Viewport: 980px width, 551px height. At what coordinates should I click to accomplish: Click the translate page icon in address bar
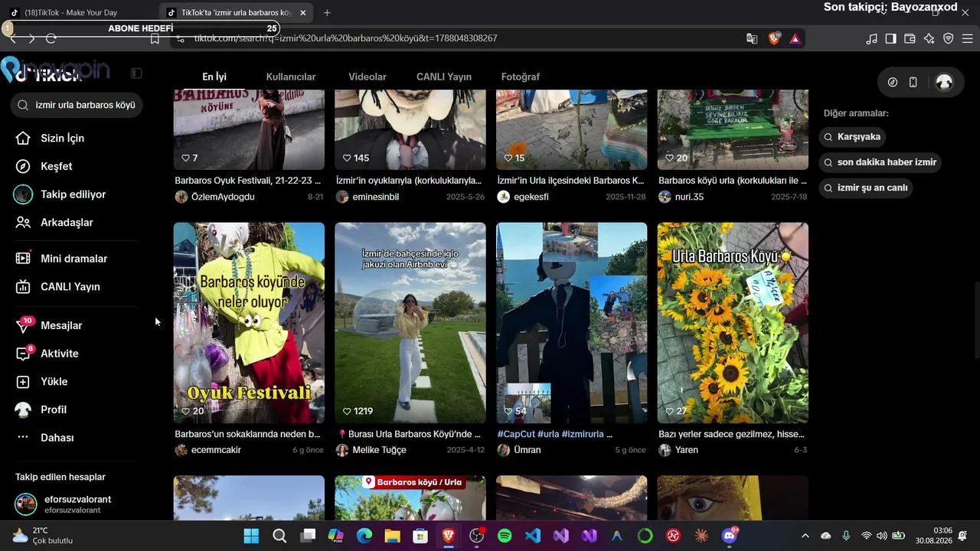click(x=752, y=38)
